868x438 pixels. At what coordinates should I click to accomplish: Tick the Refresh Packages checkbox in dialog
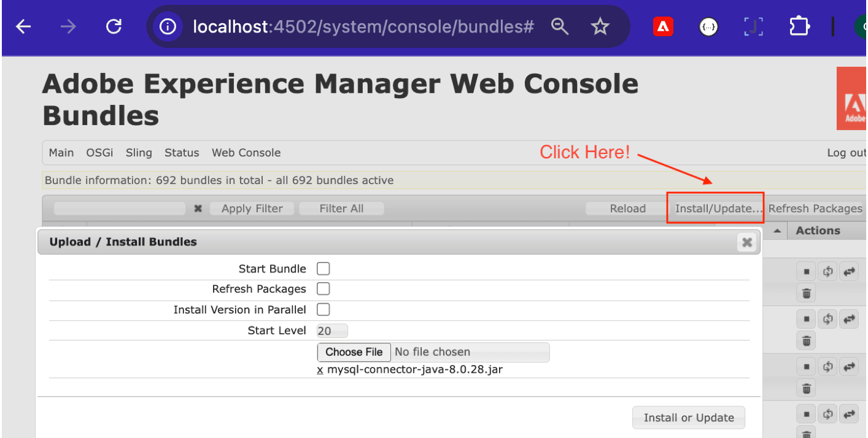coord(323,289)
